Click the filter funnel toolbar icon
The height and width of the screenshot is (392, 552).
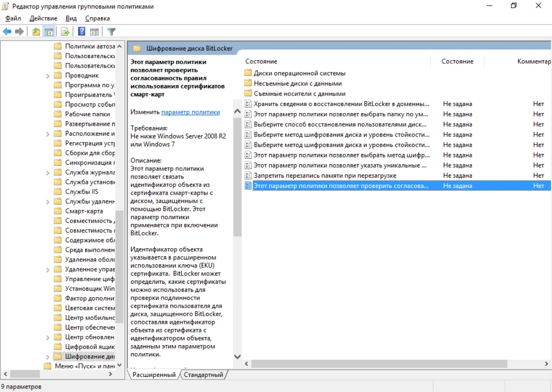tap(111, 32)
